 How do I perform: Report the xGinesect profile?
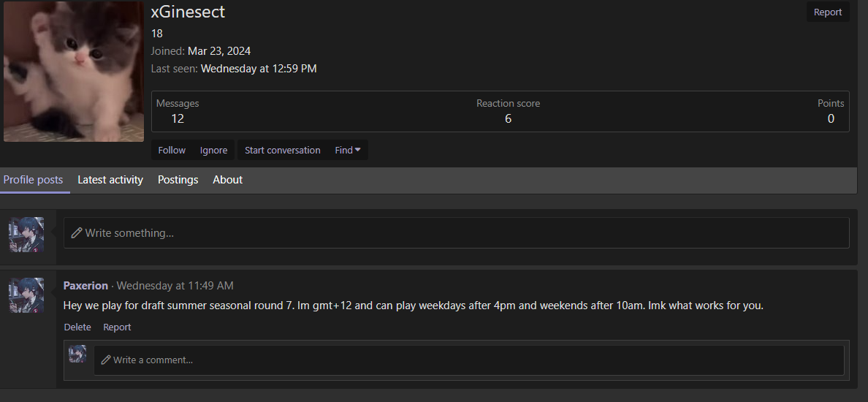(828, 12)
